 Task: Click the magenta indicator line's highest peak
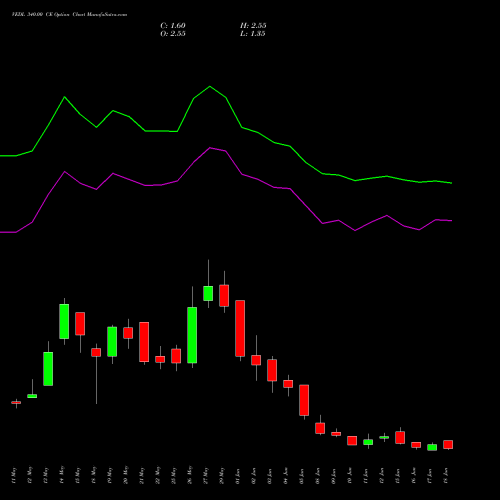tap(210, 148)
